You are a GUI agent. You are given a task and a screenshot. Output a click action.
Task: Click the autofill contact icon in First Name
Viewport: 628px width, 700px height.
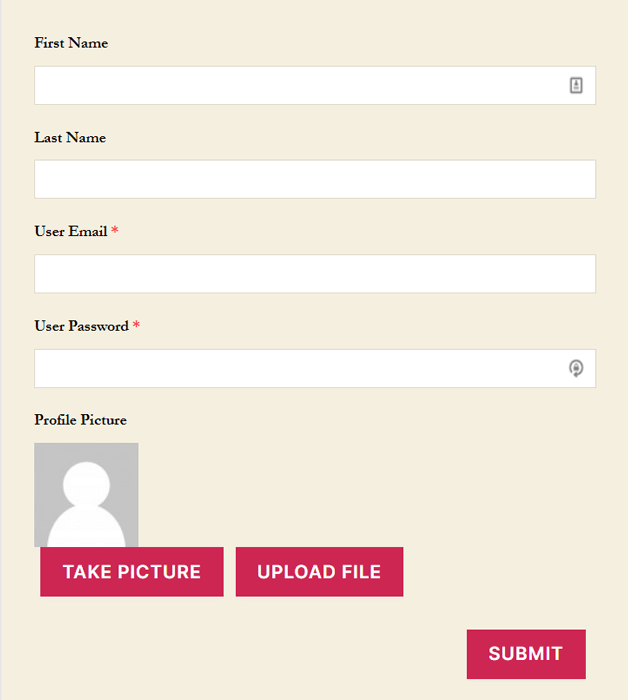click(x=576, y=85)
